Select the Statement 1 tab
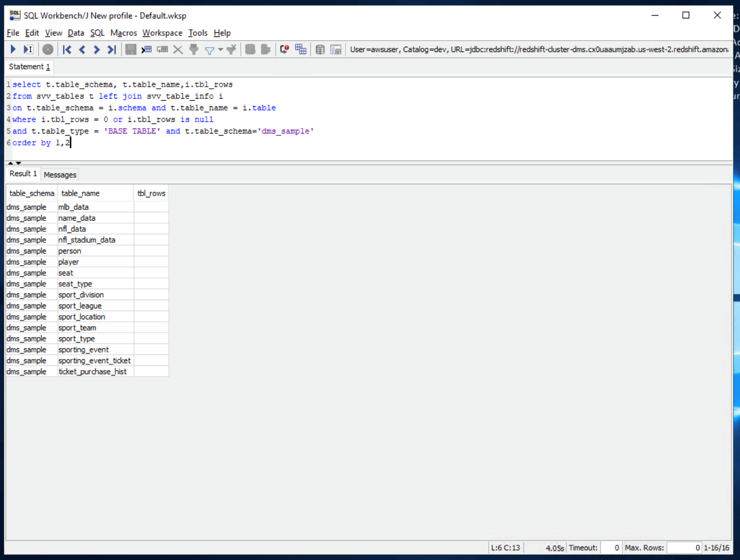This screenshot has height=560, width=740. [x=29, y=67]
